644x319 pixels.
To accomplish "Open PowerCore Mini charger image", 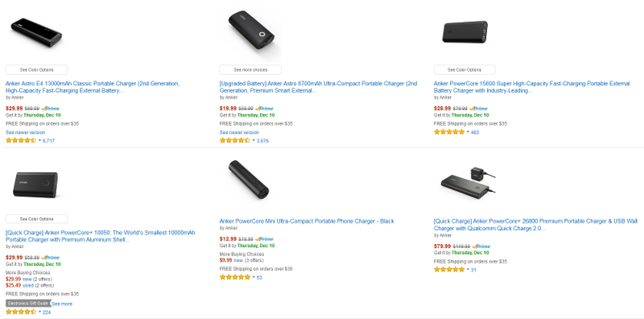I will (x=249, y=179).
